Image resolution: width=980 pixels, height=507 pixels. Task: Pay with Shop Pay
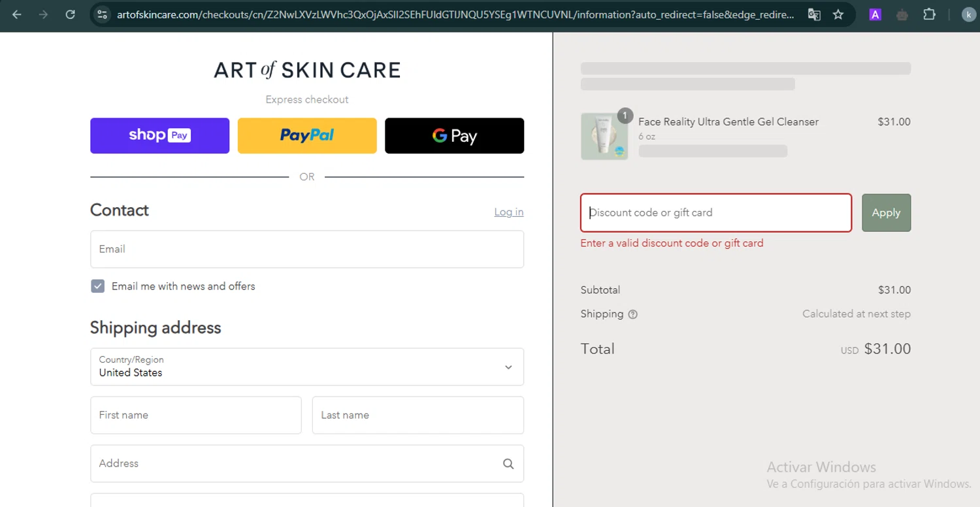coord(159,136)
